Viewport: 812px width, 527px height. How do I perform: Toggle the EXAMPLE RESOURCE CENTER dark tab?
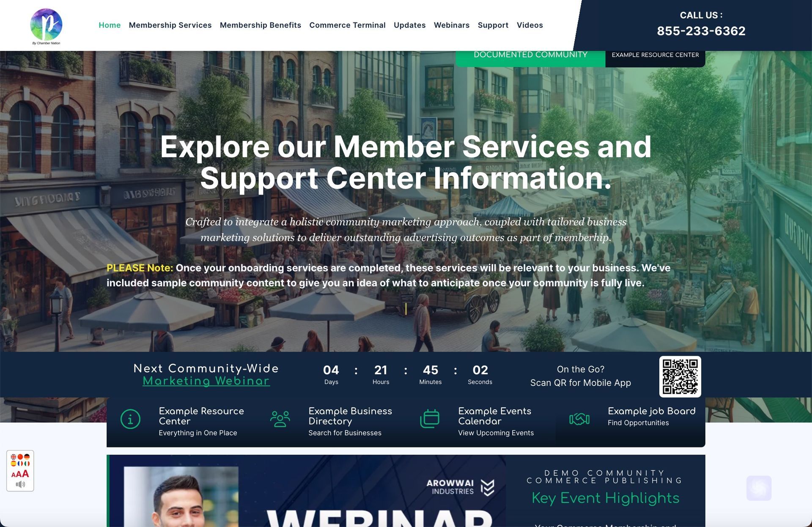click(655, 55)
